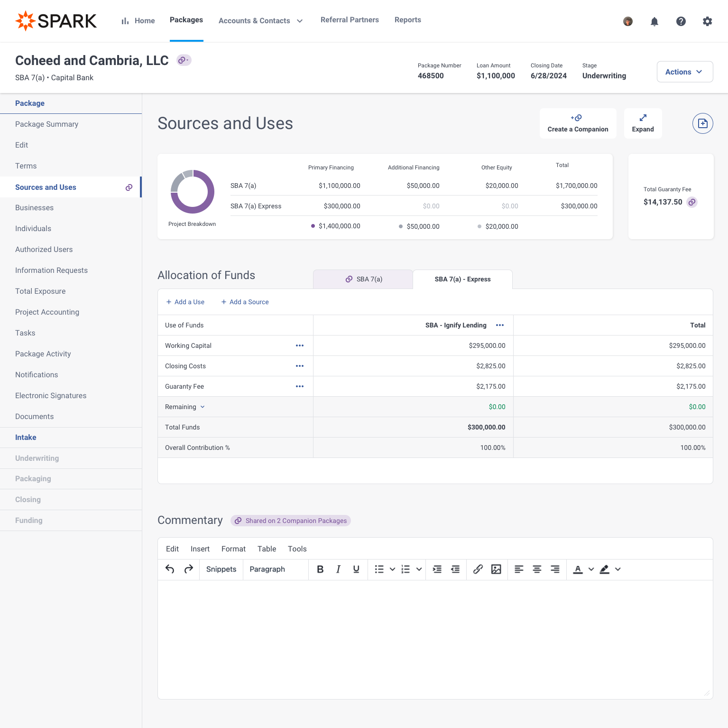Redo edit in commentary editor
Viewport: 728px width, 728px height.
coord(189,569)
